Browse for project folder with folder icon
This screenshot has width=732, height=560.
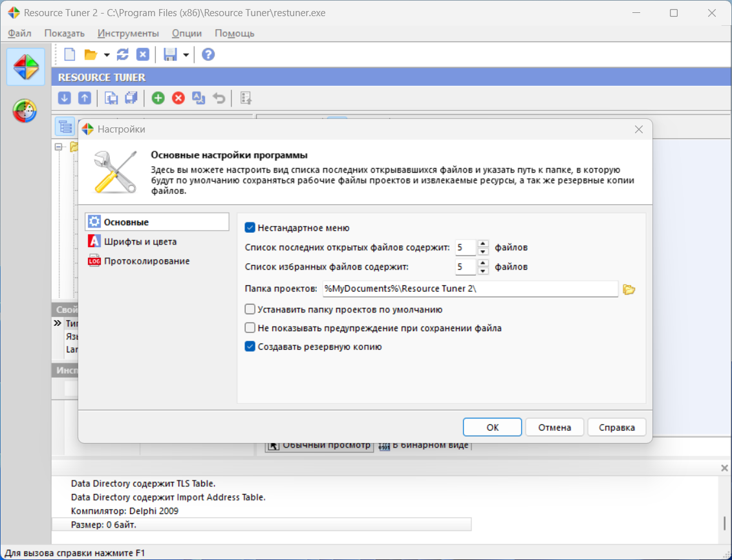[629, 289]
